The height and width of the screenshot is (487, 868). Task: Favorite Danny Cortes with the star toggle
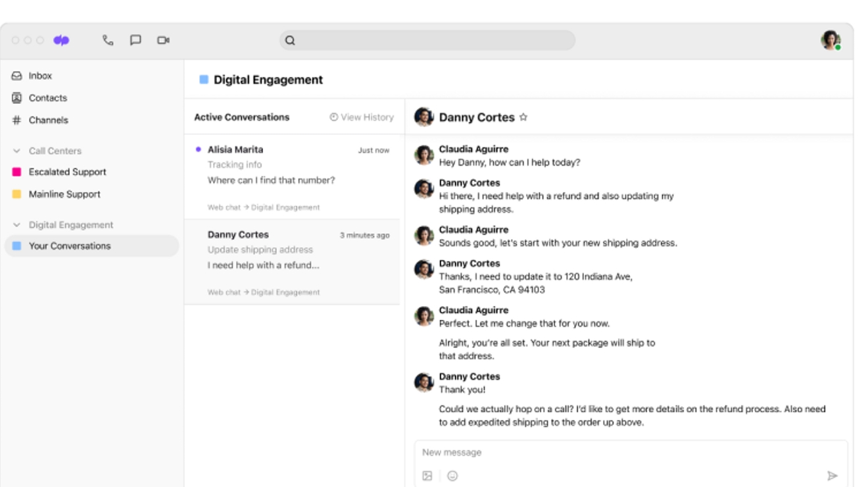[x=523, y=117]
